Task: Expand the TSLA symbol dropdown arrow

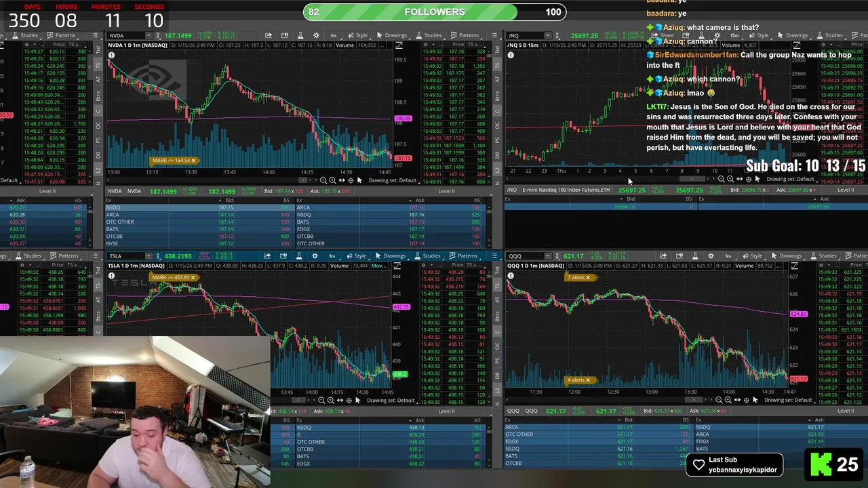Action: [x=148, y=256]
